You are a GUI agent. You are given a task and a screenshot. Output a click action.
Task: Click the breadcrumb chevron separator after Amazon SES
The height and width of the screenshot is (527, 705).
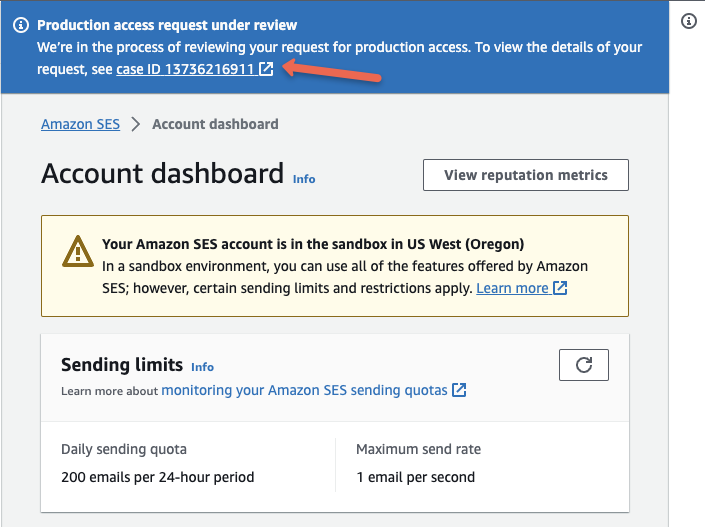tap(136, 124)
